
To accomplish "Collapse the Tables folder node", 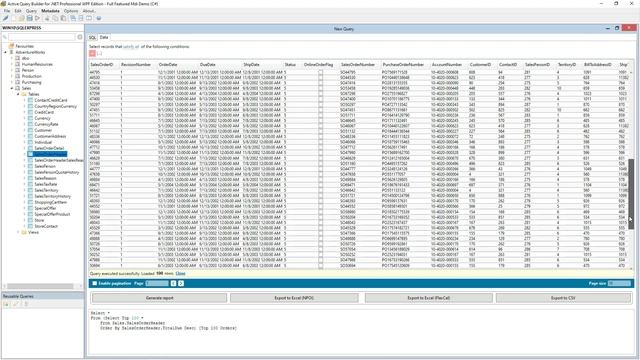I will [18, 94].
